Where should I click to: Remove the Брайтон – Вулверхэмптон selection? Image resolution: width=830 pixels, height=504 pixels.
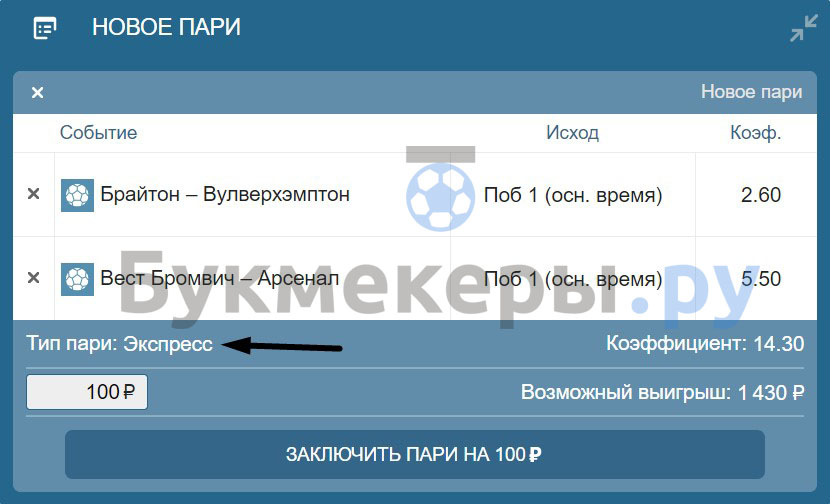coord(33,194)
